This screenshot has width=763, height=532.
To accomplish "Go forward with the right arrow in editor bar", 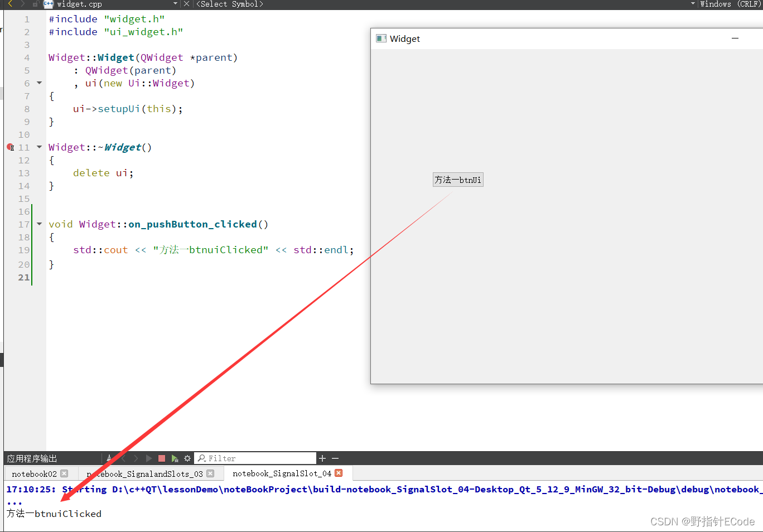I will click(x=23, y=4).
